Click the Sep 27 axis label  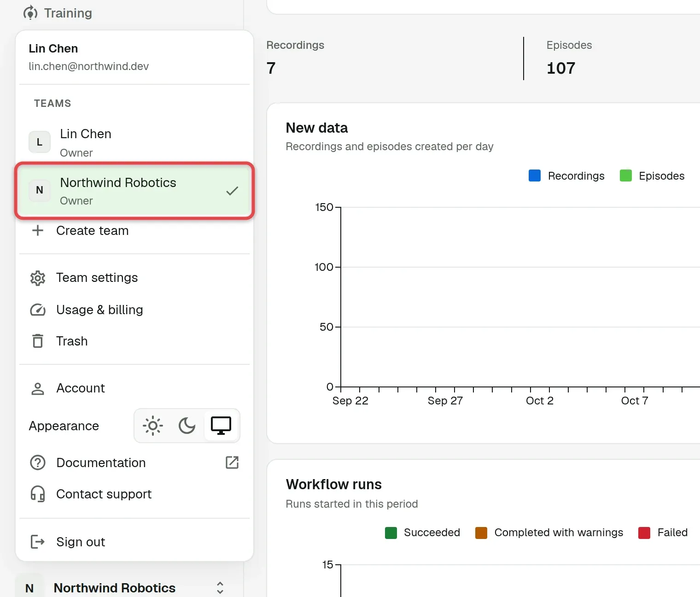tap(445, 401)
